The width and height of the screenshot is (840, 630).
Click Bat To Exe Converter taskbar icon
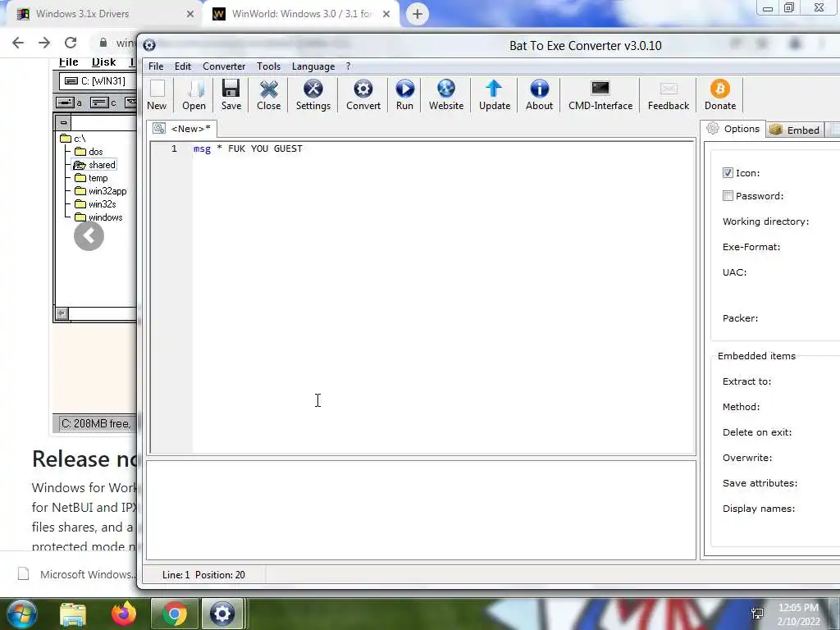click(222, 614)
